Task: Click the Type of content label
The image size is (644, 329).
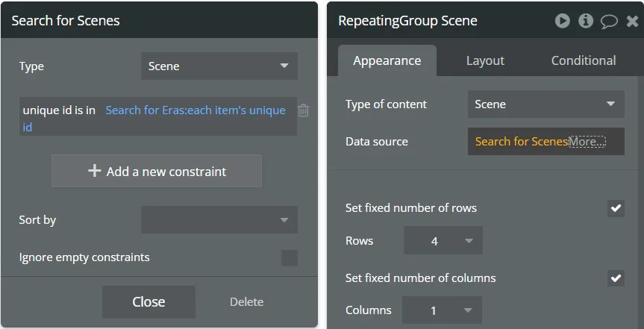Action: [x=386, y=104]
